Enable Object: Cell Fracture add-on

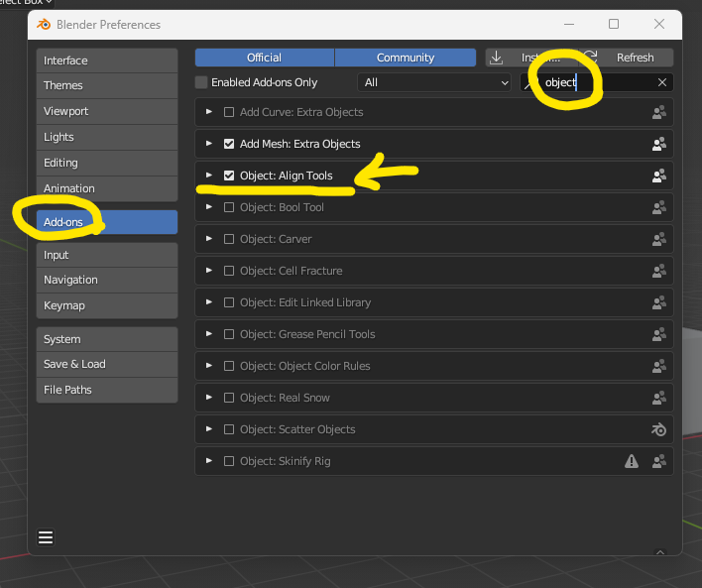point(229,271)
